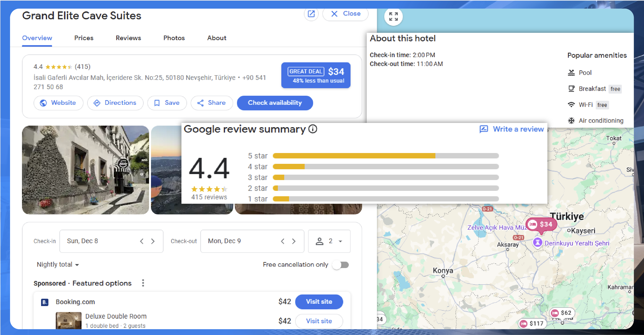Open the Nightly total dropdown
The image size is (644, 335).
tap(58, 265)
